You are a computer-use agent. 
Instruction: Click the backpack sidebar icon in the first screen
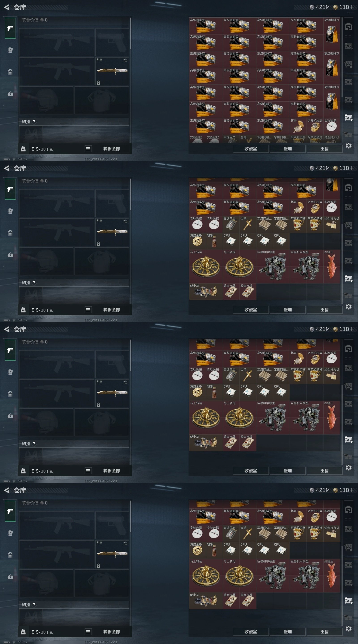pos(10,50)
